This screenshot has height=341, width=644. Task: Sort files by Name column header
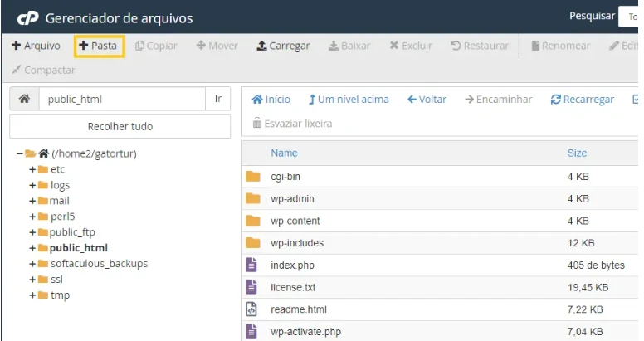284,153
